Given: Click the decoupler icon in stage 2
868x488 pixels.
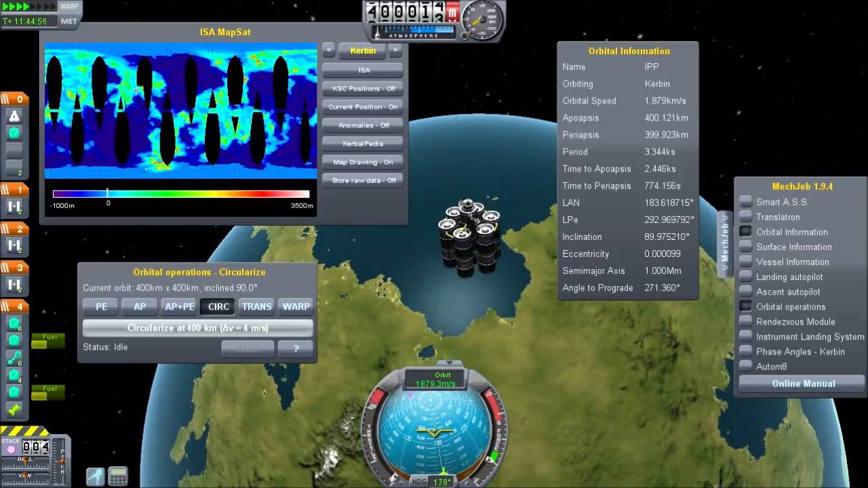Looking at the screenshot, I should [14, 245].
